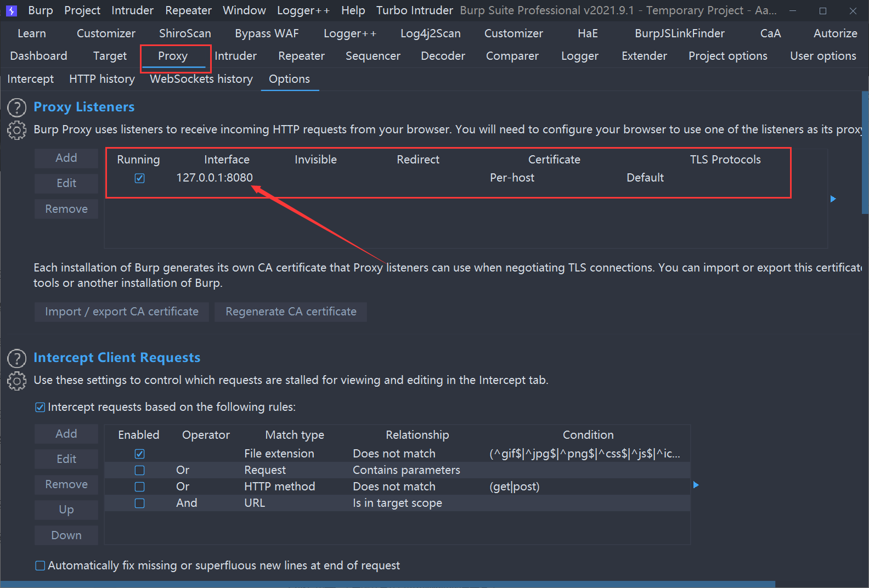Switch to the ShiroScan tab
Viewport: 869px width, 588px height.
click(185, 33)
